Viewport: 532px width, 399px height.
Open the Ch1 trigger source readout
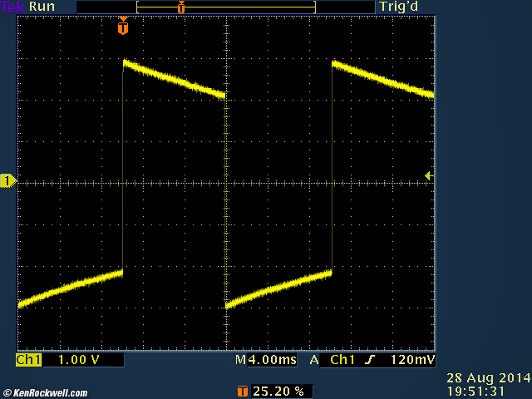point(343,361)
